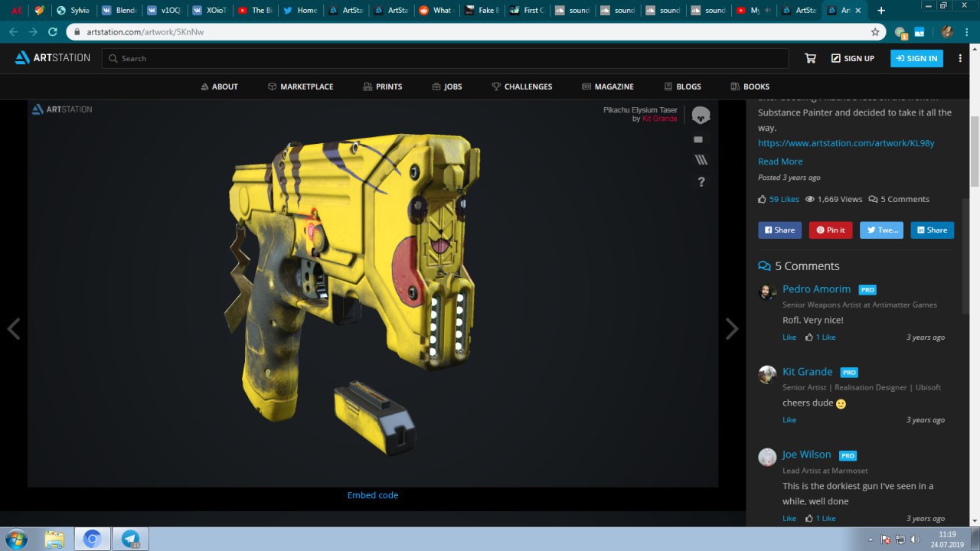Share on LinkedIn button
The image size is (980, 551).
pos(933,230)
